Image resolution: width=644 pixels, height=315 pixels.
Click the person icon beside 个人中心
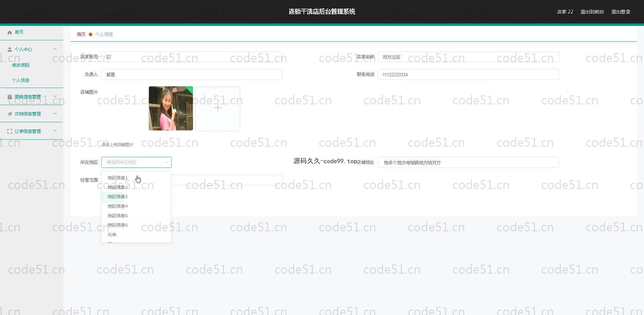10,49
